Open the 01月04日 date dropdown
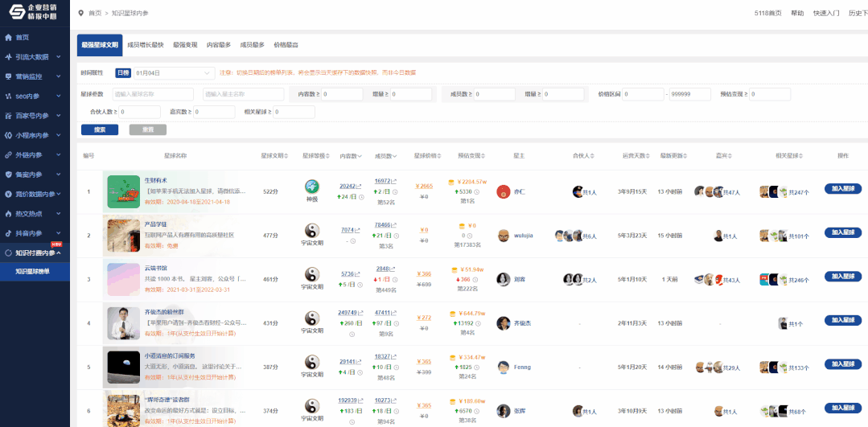Image resolution: width=868 pixels, height=427 pixels. coord(174,72)
